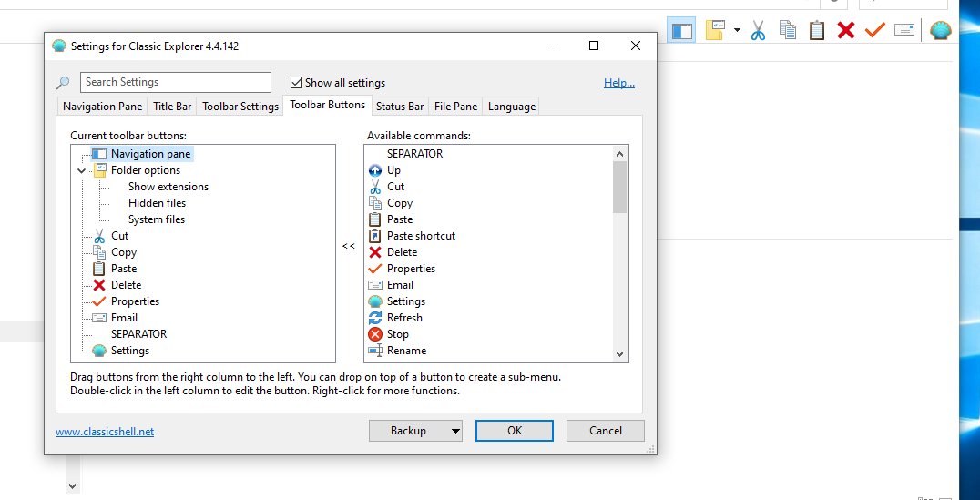
Task: Switch to the Toolbar Settings tab
Action: pyautogui.click(x=240, y=107)
